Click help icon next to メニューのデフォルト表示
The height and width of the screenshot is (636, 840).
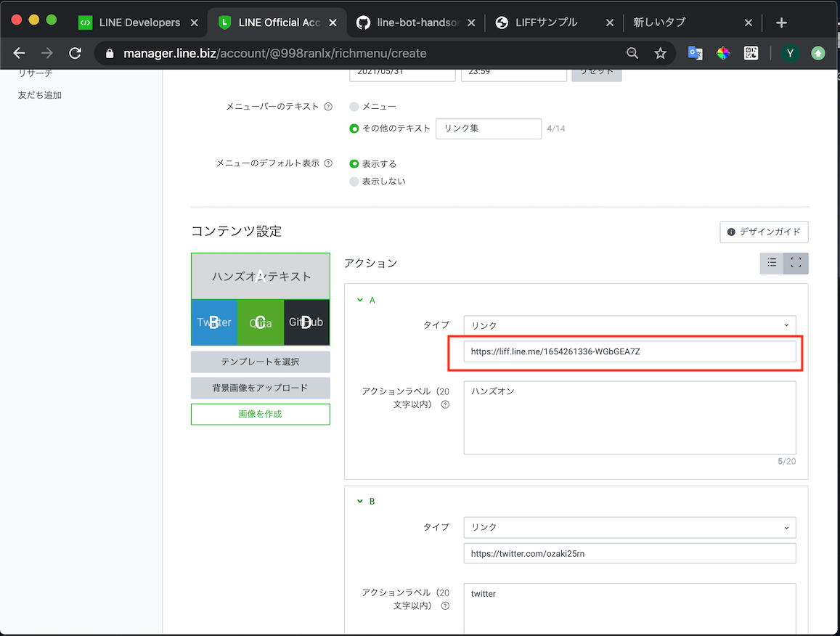[328, 163]
